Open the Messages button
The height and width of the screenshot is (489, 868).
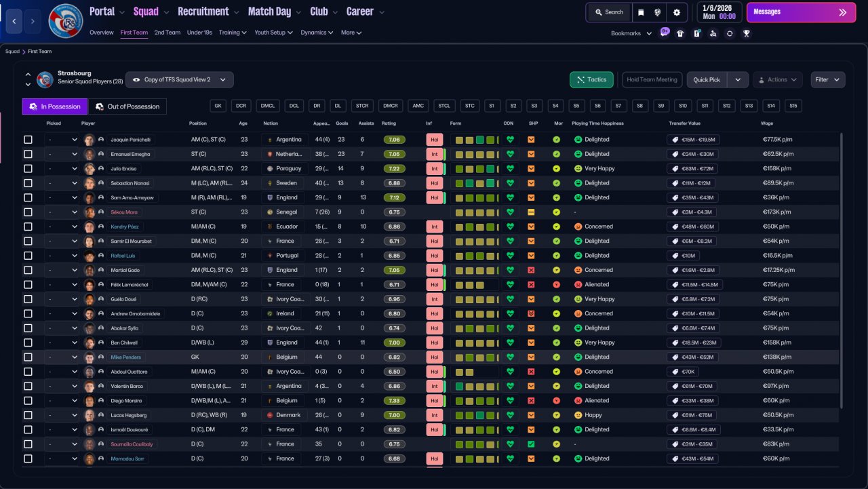(x=801, y=12)
